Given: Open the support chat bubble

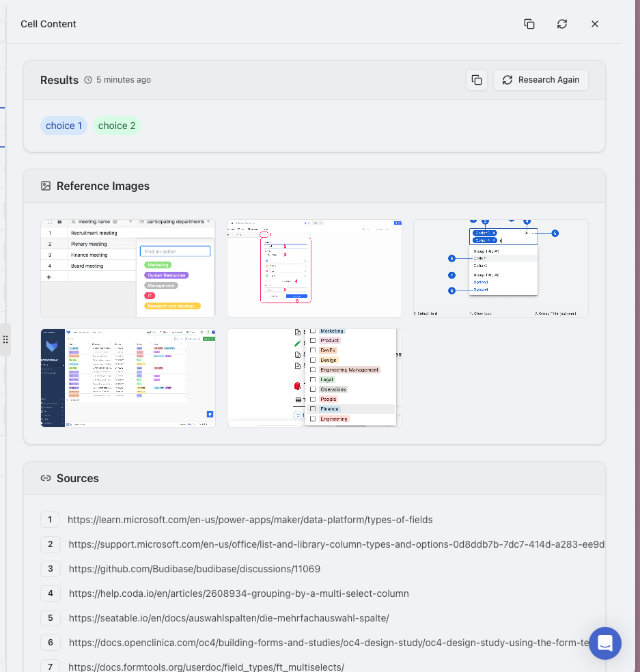Looking at the screenshot, I should pos(604,643).
